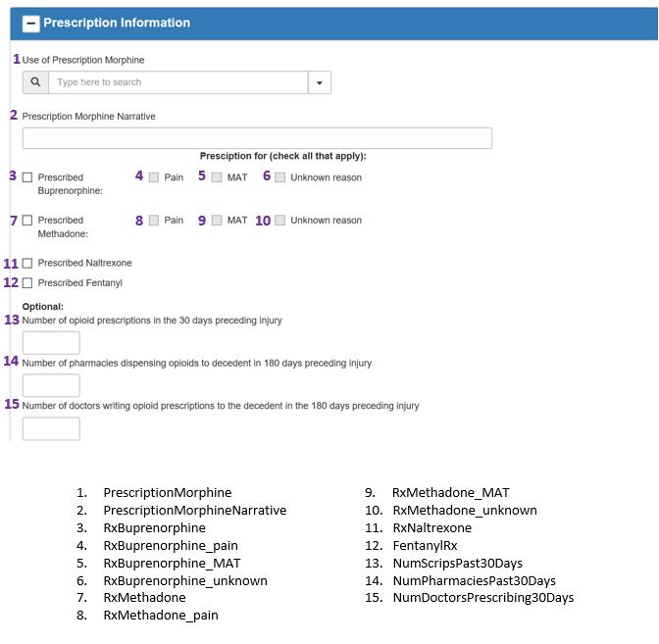This screenshot has height=644, width=659.
Task: Select Unknown reason for Methadone
Action: 280,221
